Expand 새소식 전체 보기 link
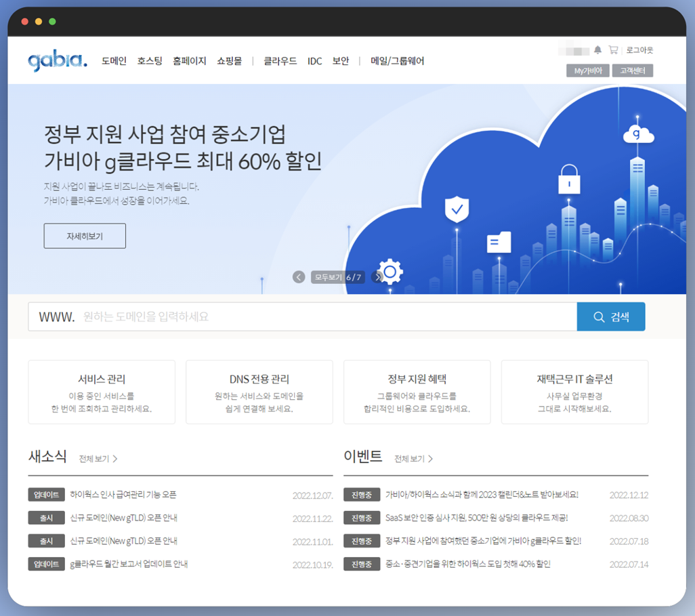This screenshot has width=695, height=616. 98,459
